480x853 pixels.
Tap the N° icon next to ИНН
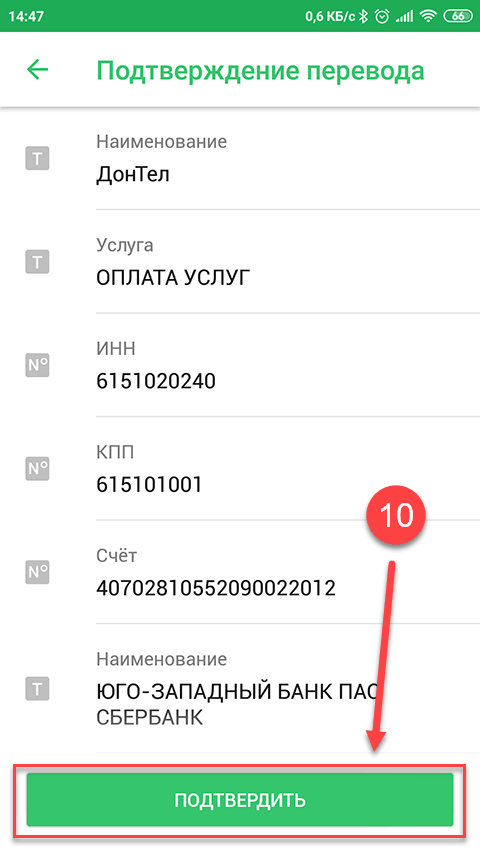[x=37, y=366]
